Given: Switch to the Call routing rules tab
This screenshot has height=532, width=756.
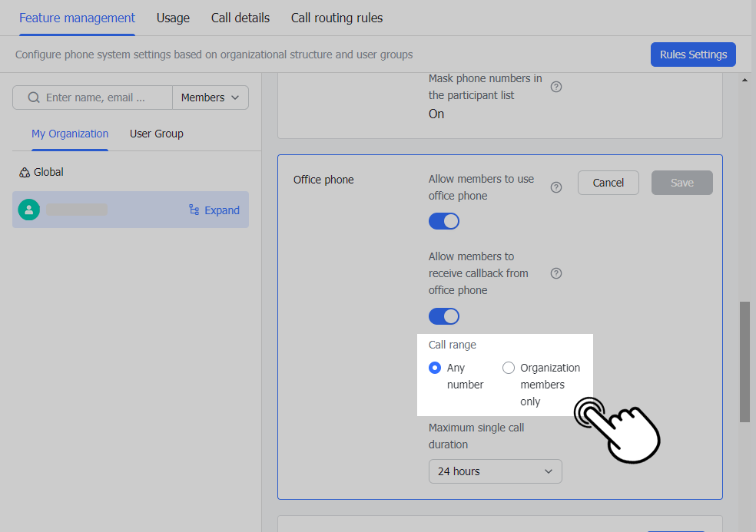Looking at the screenshot, I should point(337,18).
